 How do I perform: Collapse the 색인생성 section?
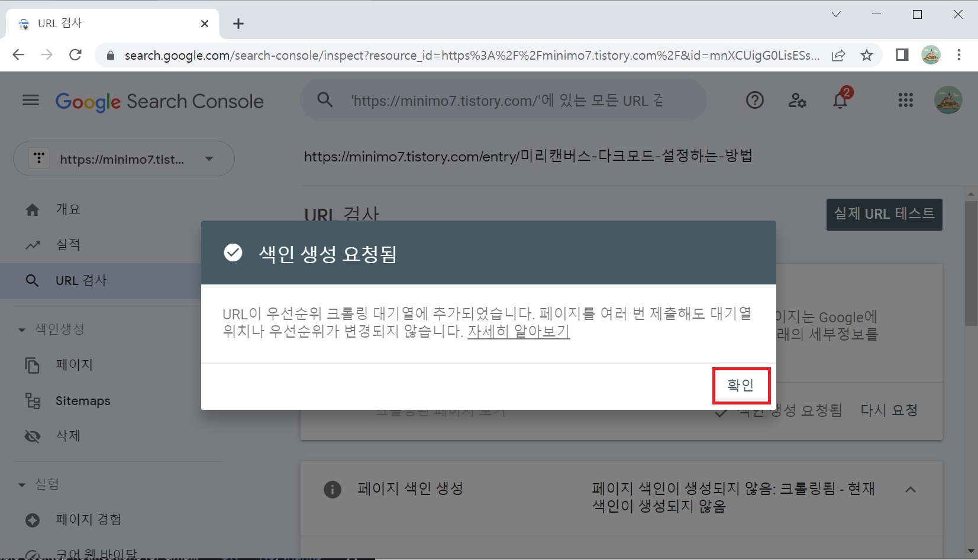click(x=22, y=329)
